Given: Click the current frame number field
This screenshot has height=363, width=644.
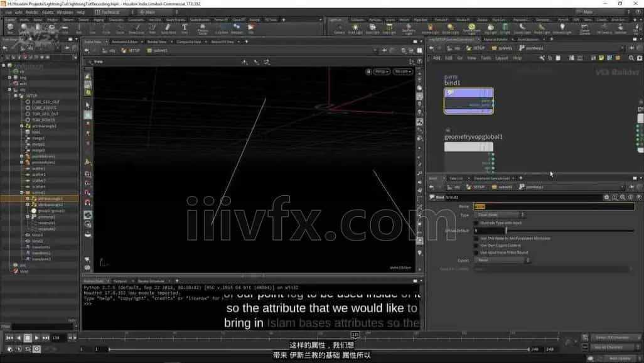Looking at the screenshot, I should point(58,338).
